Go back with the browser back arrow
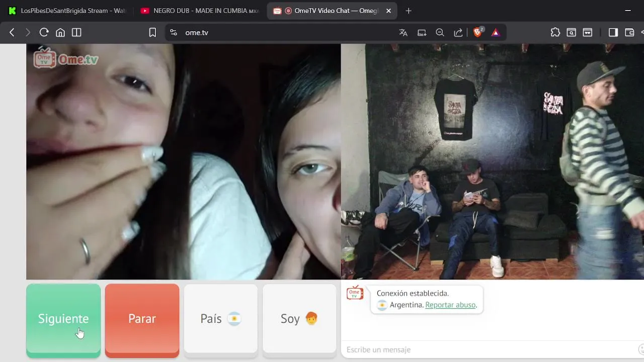This screenshot has height=362, width=644. click(12, 32)
